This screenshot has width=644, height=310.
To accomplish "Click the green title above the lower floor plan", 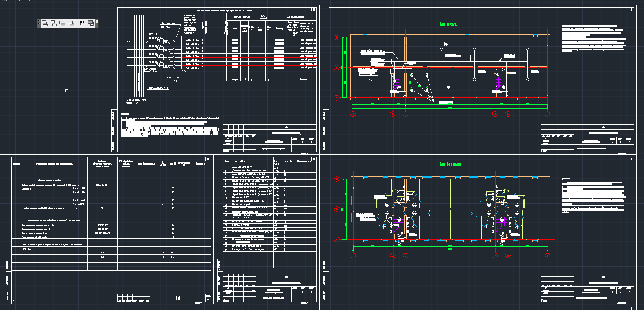I will [450, 164].
